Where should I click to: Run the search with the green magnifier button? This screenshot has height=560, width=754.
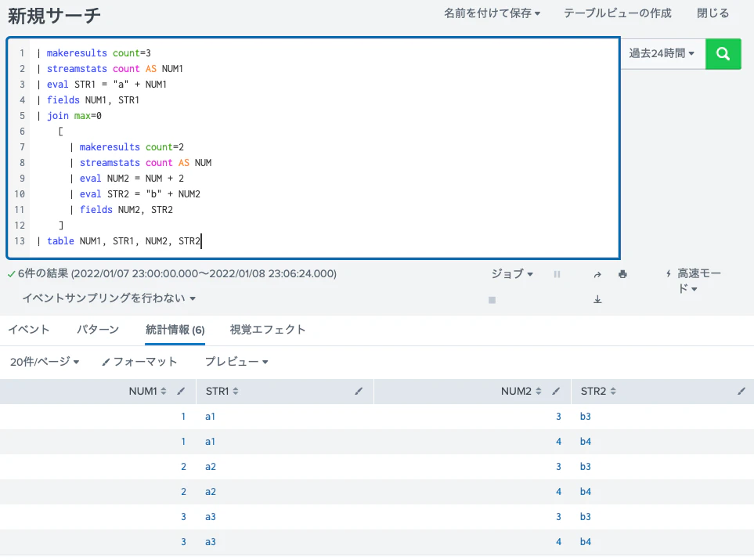(723, 54)
